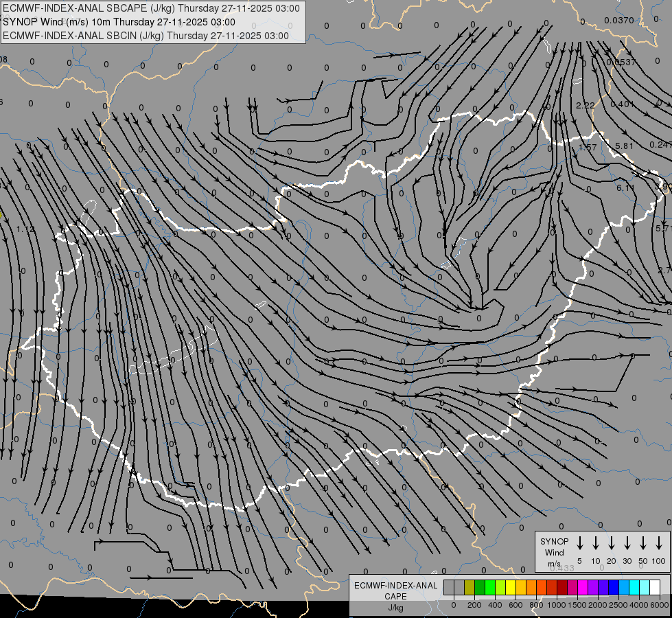Click the SBCAPE title line in header
Viewport: 672px width, 618px height.
pos(151,8)
